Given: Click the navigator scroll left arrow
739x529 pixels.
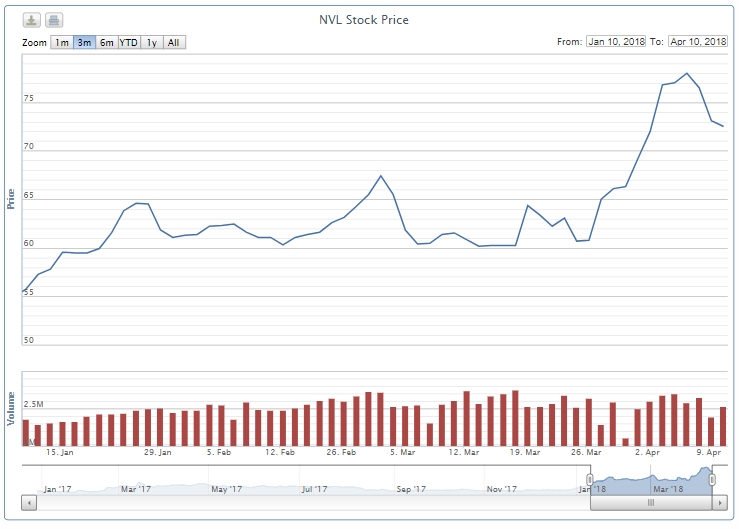Looking at the screenshot, I should (29, 503).
